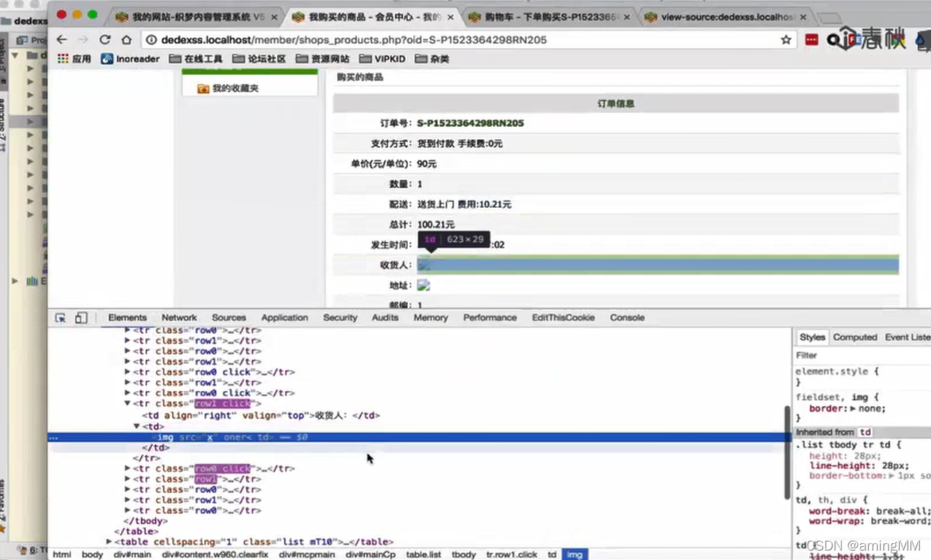The width and height of the screenshot is (931, 560).
Task: Open the 在线工具 bookmark folder
Action: click(x=196, y=59)
